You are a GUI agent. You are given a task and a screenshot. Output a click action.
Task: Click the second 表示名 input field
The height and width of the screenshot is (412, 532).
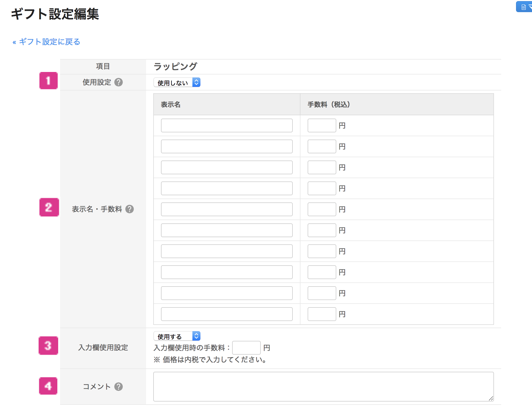tap(227, 146)
